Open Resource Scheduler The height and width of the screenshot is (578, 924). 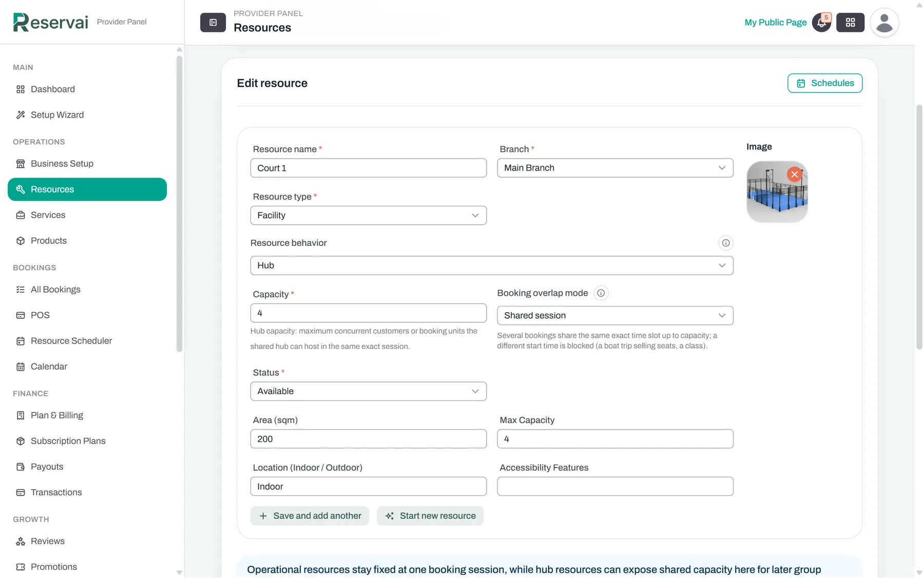(87, 341)
